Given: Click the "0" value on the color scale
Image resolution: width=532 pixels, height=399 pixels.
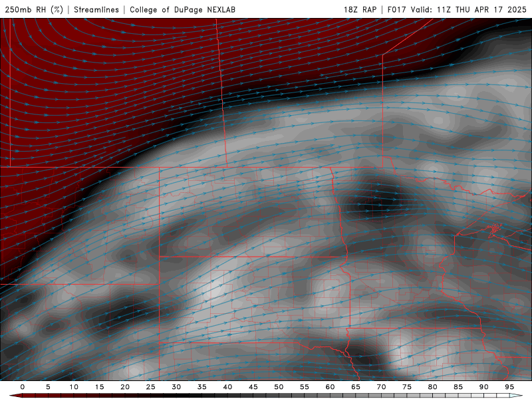Looking at the screenshot, I should pos(23,387).
